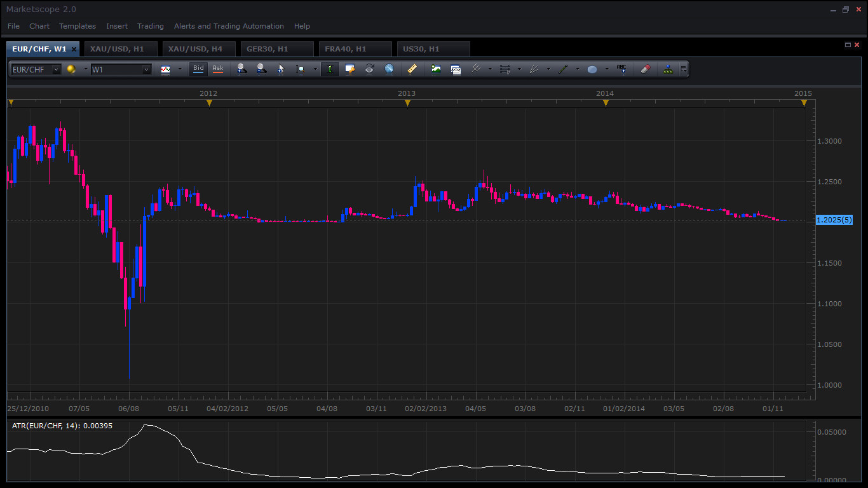This screenshot has width=868, height=488.
Task: Open Alerts and Trading Automation menu
Action: (229, 26)
